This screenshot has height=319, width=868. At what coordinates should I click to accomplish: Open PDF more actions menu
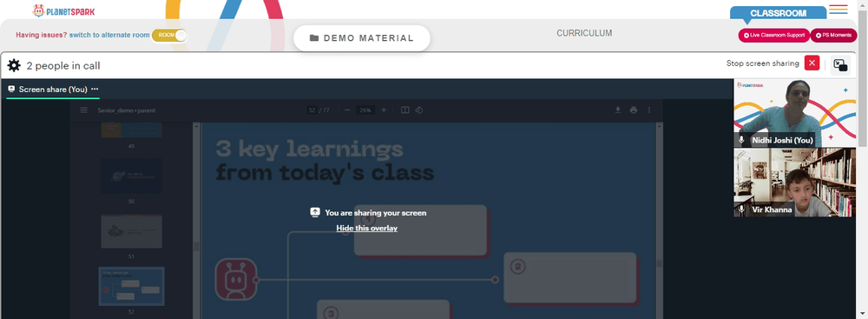pos(649,110)
